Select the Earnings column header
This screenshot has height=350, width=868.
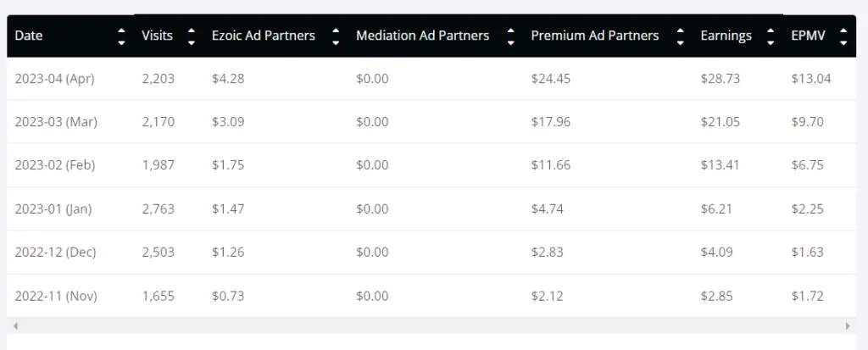point(738,36)
